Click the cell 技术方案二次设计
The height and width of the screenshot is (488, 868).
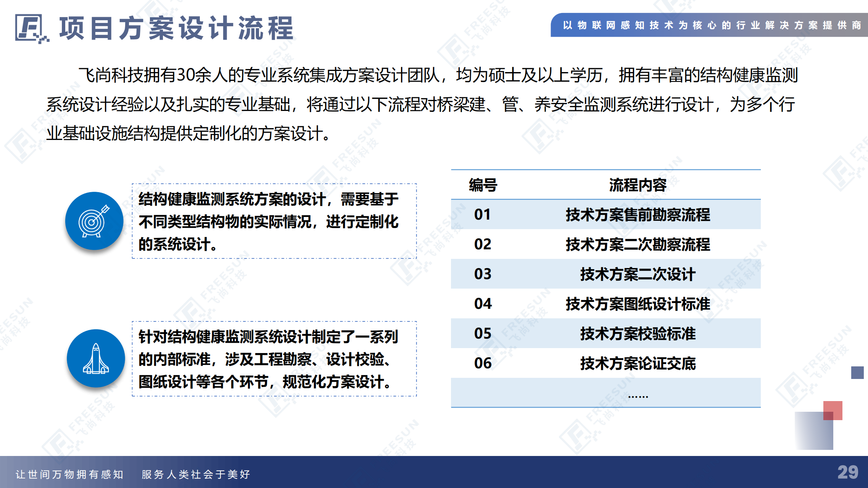[x=638, y=274]
